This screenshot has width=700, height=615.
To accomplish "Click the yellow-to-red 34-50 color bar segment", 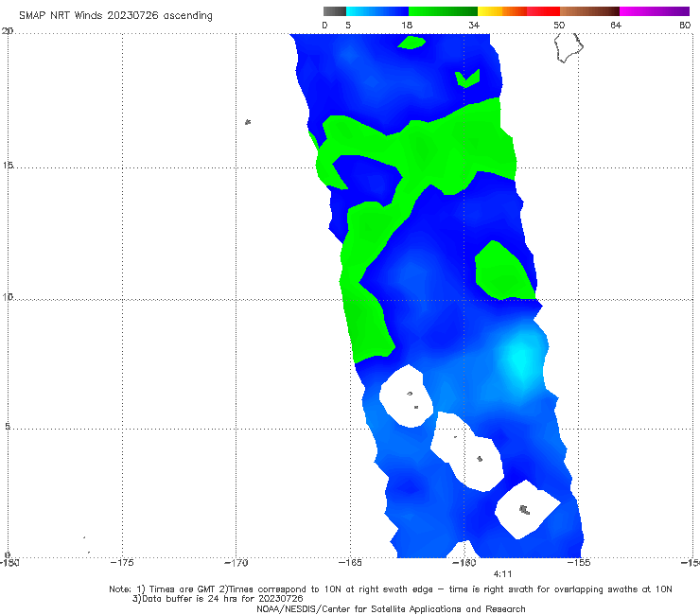I will click(x=518, y=11).
